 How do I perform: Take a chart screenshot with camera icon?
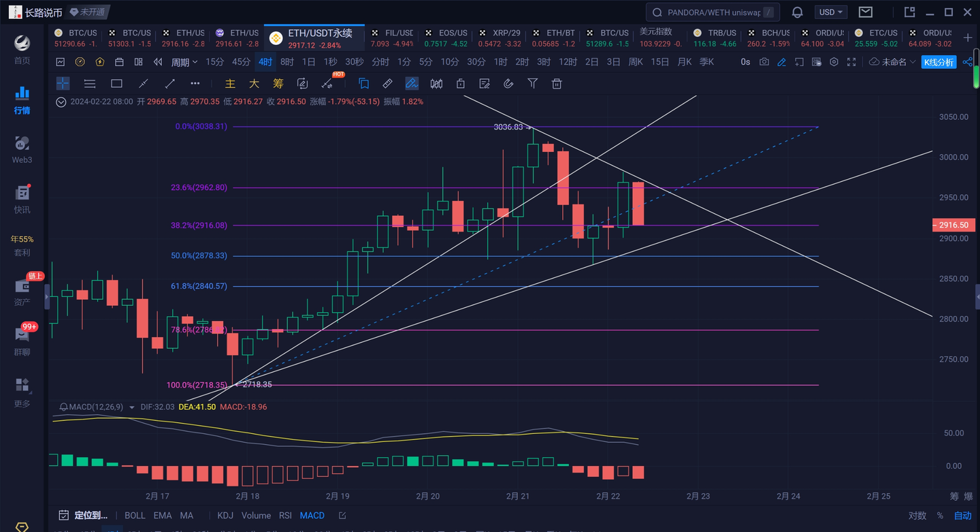[x=764, y=62]
